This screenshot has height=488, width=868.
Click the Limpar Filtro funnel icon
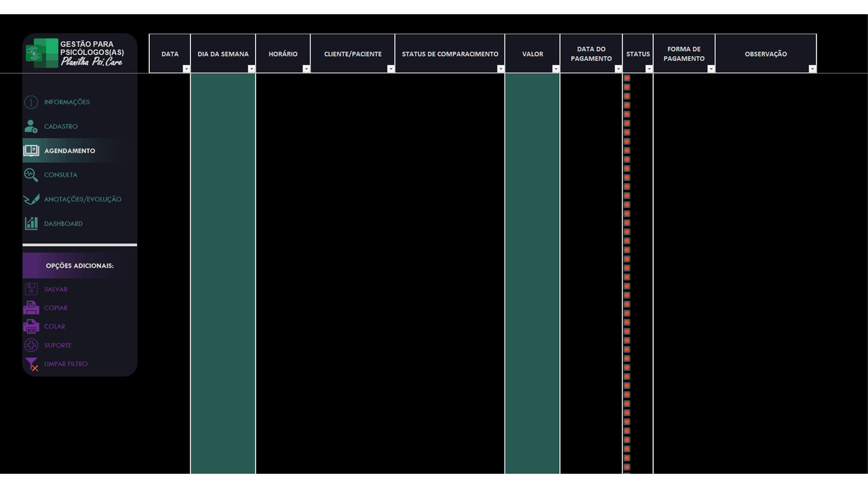[32, 365]
